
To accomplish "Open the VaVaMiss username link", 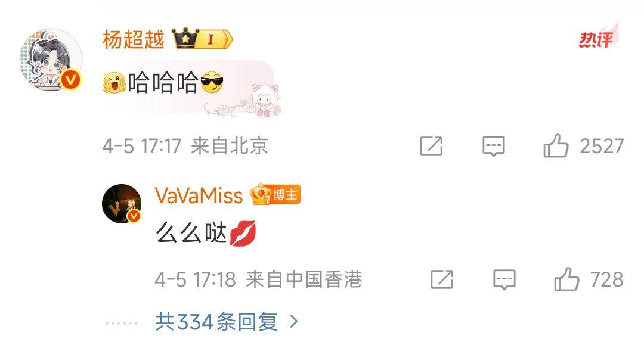I will (199, 195).
